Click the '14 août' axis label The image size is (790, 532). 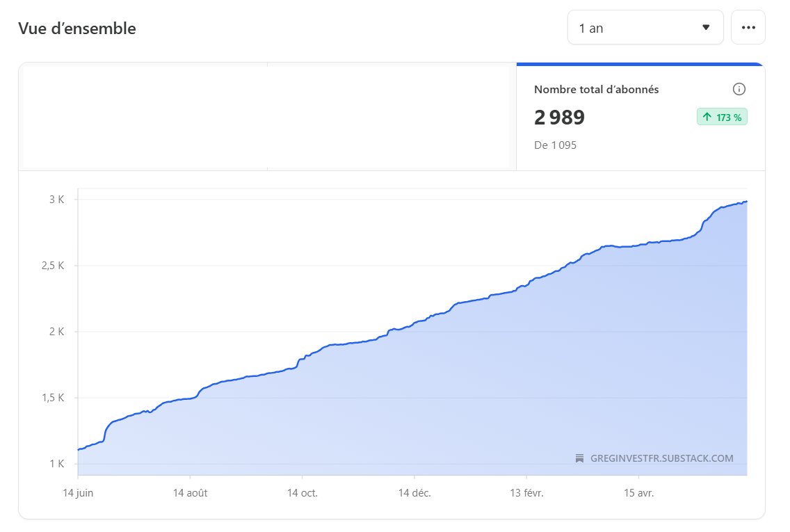tap(190, 492)
